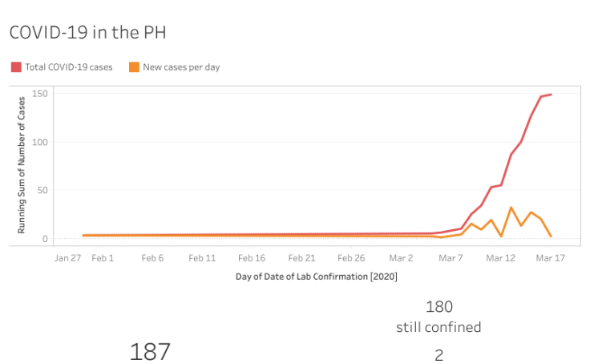Screen dimensions: 590x364
Task: Select the "Total COVID-19 cases" legend label
Action: 69,67
